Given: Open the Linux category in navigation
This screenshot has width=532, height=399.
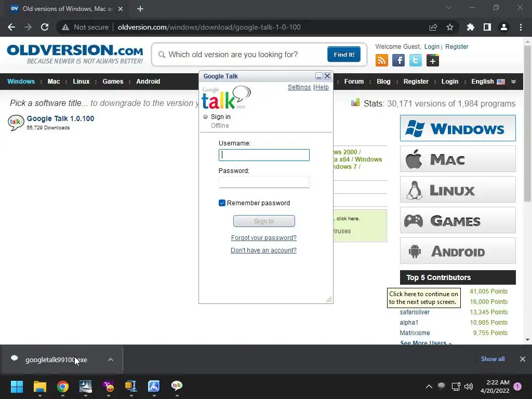Looking at the screenshot, I should [x=81, y=82].
